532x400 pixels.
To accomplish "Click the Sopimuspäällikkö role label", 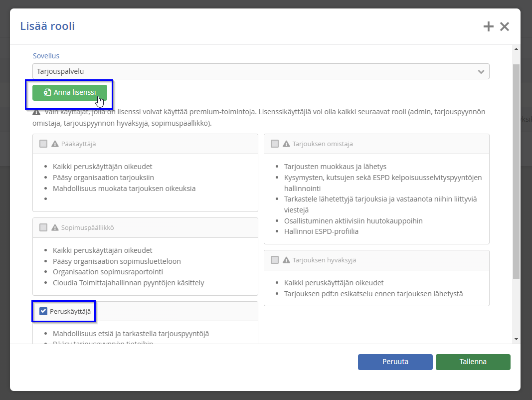I will 88,227.
